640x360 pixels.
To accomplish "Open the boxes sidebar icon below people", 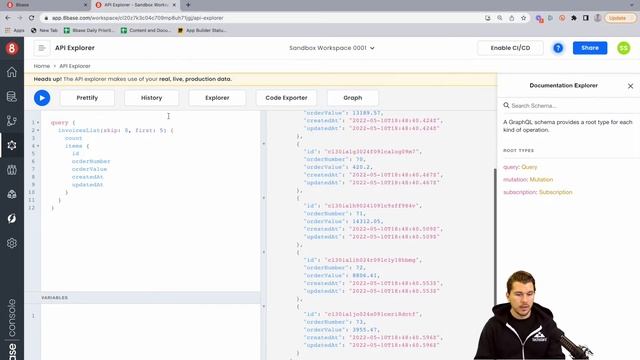I will [x=12, y=194].
